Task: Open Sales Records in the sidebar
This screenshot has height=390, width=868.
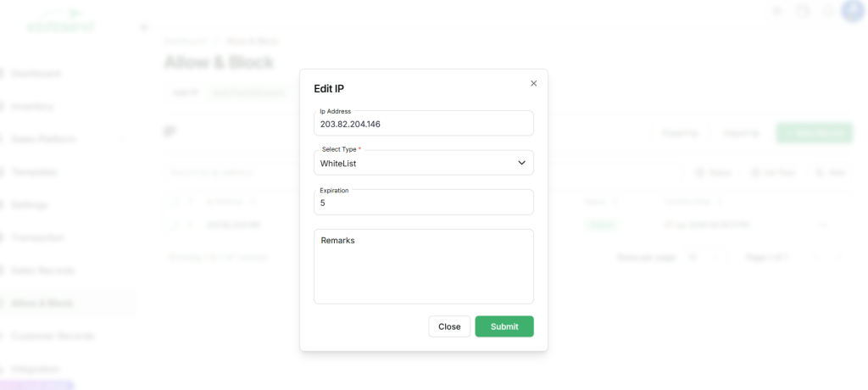Action: click(42, 270)
